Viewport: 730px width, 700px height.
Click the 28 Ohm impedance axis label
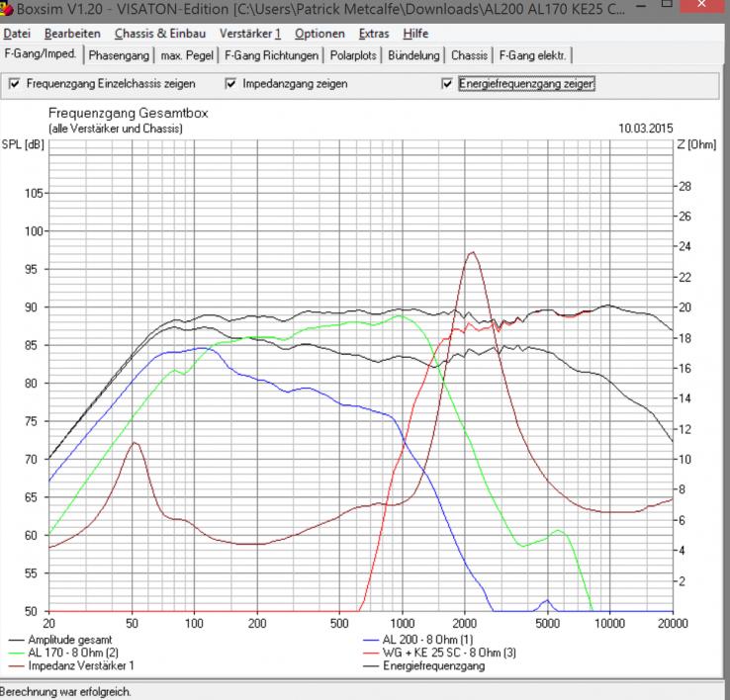click(x=684, y=186)
